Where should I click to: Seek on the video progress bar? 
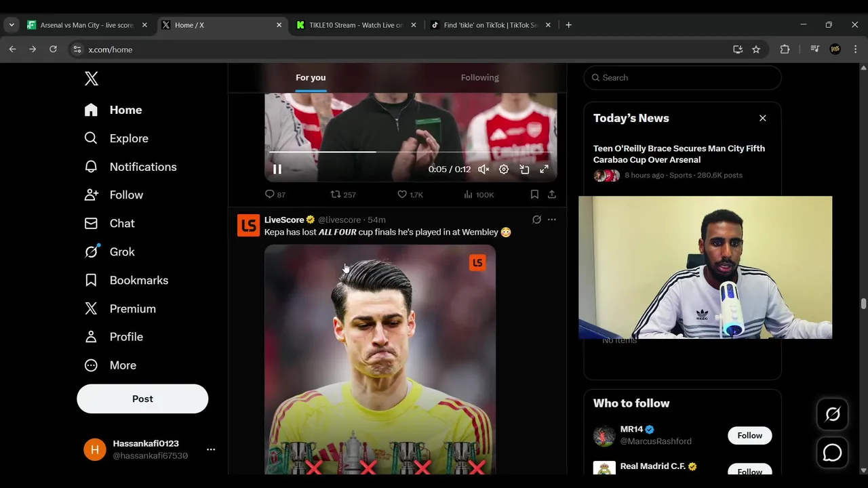(410, 152)
